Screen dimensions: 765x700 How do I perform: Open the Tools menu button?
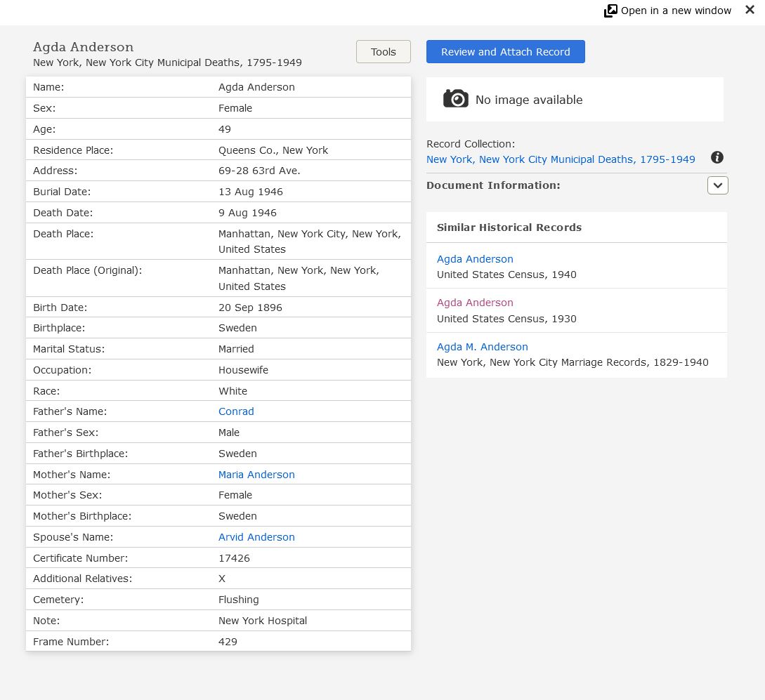tap(384, 52)
